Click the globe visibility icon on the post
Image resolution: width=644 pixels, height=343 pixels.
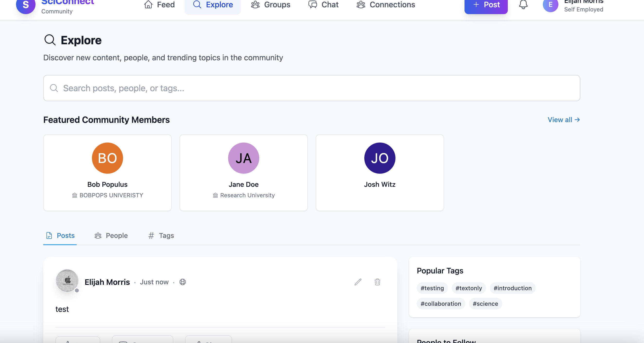[x=182, y=282]
